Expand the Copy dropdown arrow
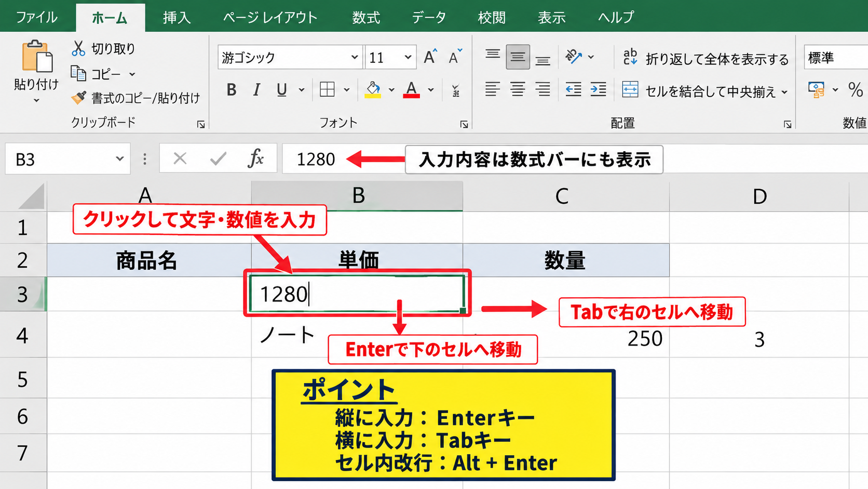This screenshot has width=868, height=489. point(132,74)
